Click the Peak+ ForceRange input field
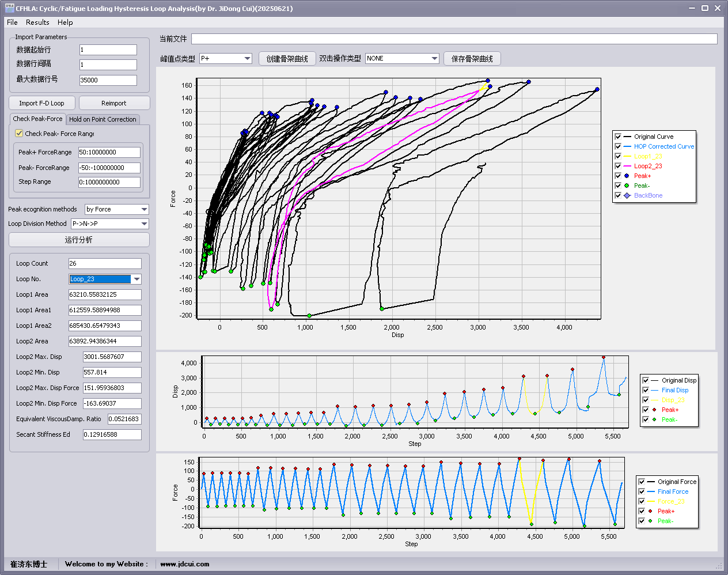728x575 pixels. (109, 152)
